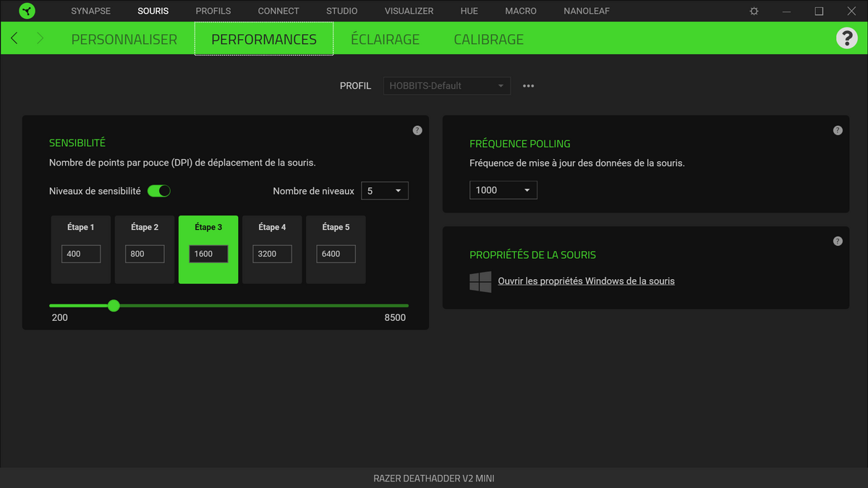The width and height of the screenshot is (868, 488).
Task: Open the HUE tab
Action: [469, 11]
